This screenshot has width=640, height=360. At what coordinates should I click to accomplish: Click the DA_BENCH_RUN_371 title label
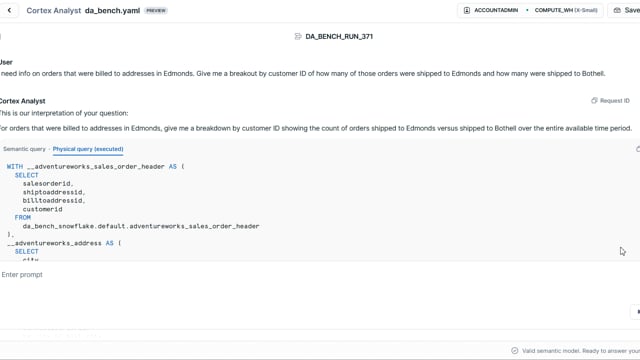coord(339,36)
